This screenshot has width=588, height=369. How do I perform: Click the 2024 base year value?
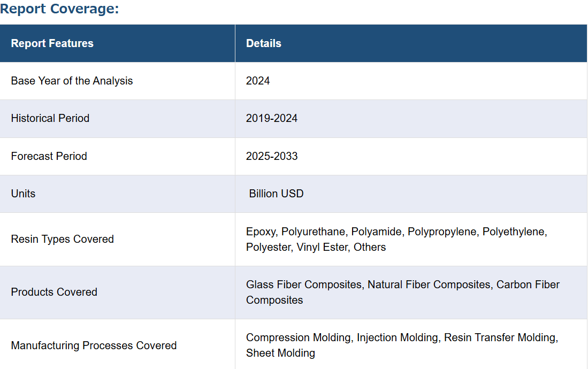coord(258,81)
